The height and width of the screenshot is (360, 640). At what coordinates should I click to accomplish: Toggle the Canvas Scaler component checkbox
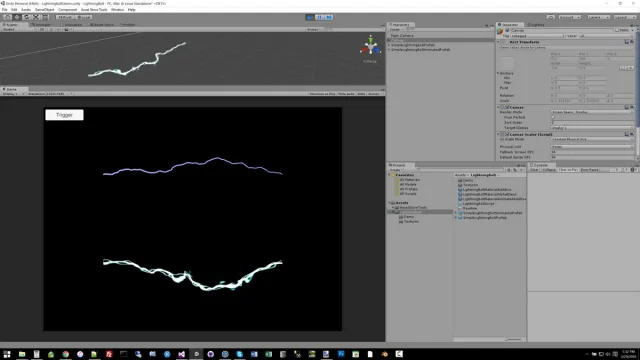click(507, 134)
